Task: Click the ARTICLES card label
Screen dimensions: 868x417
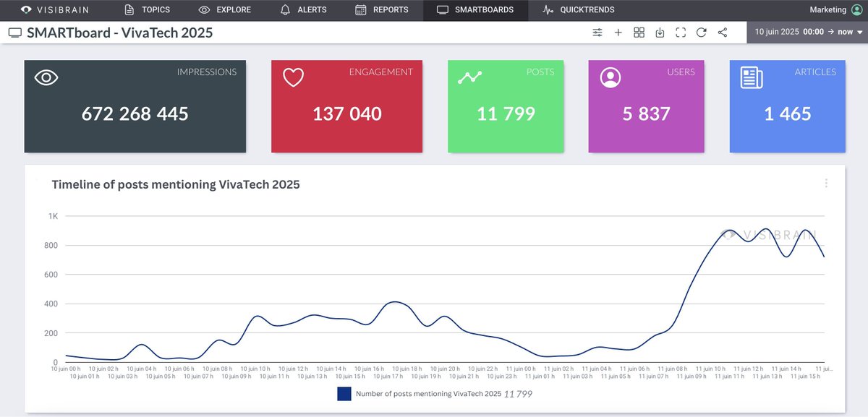Action: (815, 72)
